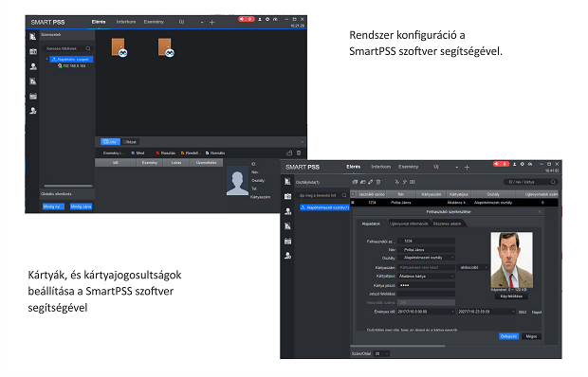Click settings gear in lower-right window title bar

522,164
